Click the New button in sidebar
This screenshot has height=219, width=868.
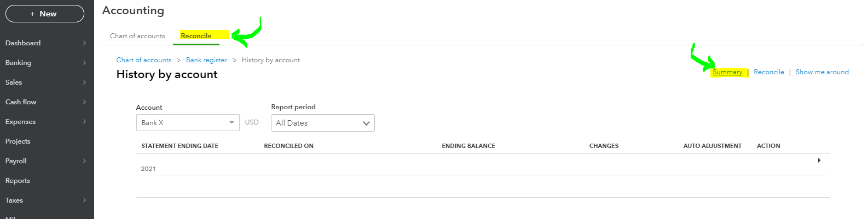point(45,14)
